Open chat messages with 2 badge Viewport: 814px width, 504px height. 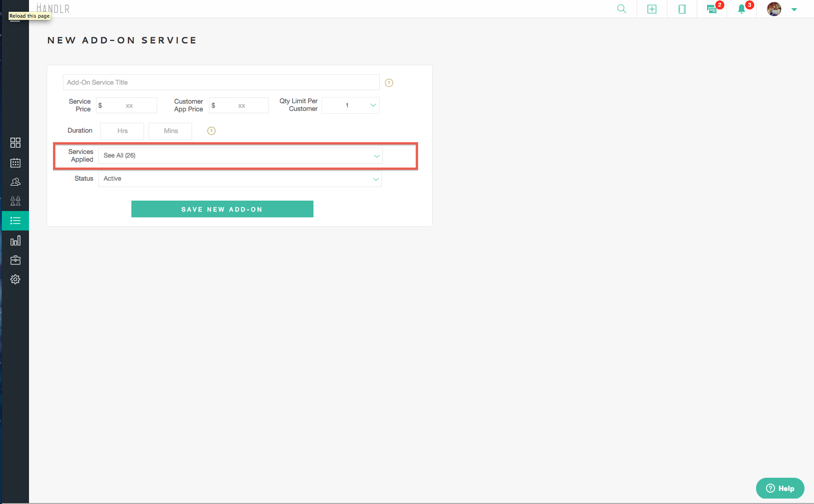(712, 9)
